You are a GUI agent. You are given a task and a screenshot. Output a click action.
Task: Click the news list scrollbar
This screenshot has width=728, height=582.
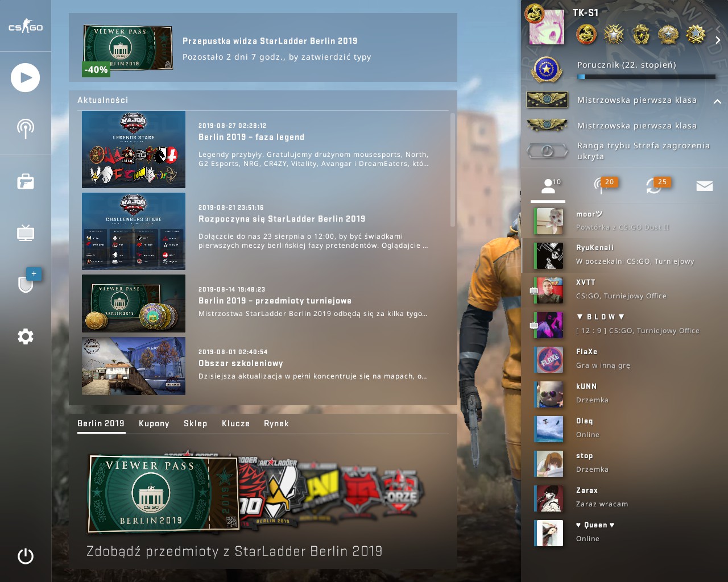(453, 169)
